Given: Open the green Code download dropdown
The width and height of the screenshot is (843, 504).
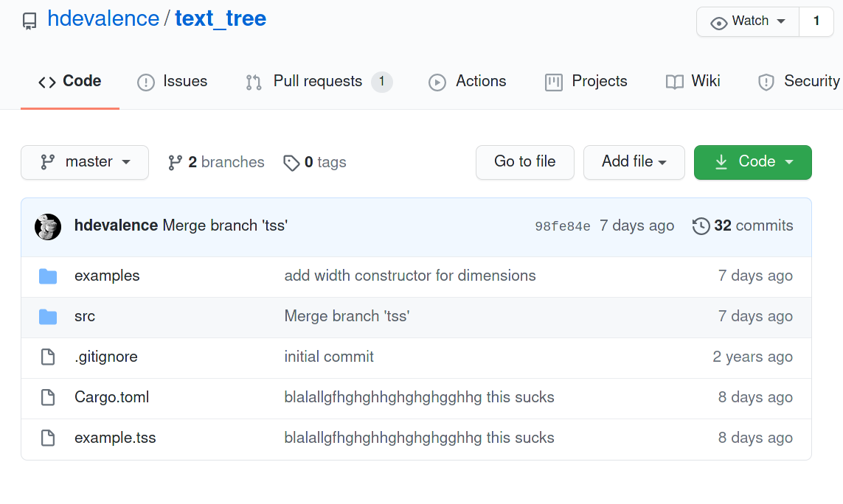Looking at the screenshot, I should coord(753,162).
